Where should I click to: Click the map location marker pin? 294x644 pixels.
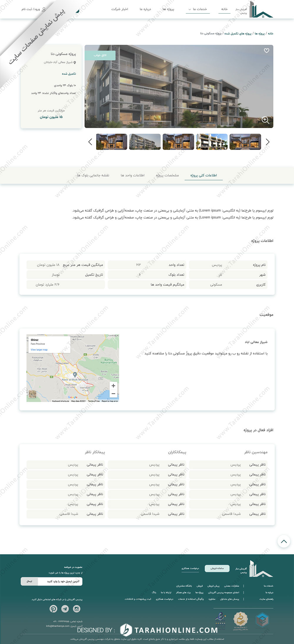point(75,374)
